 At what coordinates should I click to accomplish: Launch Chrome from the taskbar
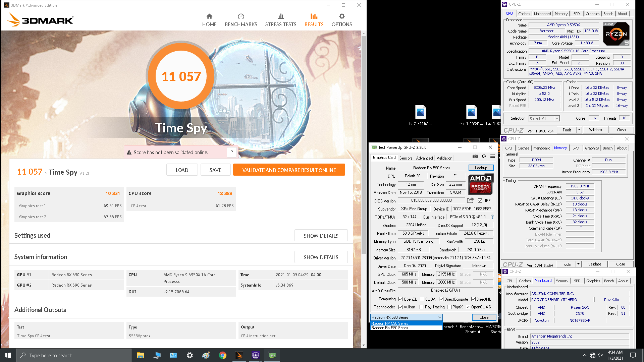223,355
